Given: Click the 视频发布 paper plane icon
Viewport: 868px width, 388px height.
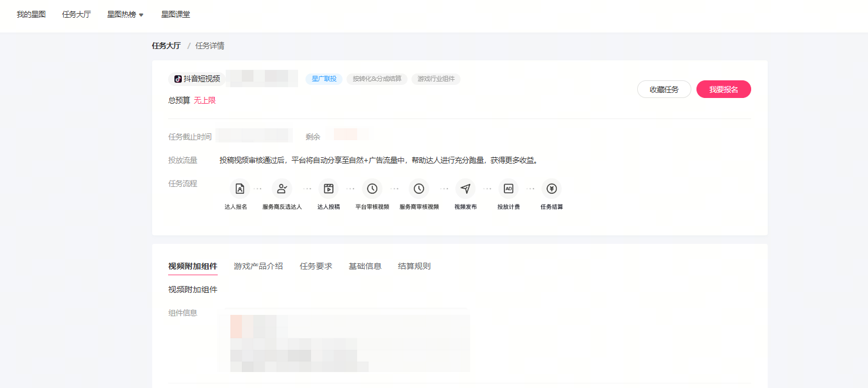Looking at the screenshot, I should [x=465, y=189].
